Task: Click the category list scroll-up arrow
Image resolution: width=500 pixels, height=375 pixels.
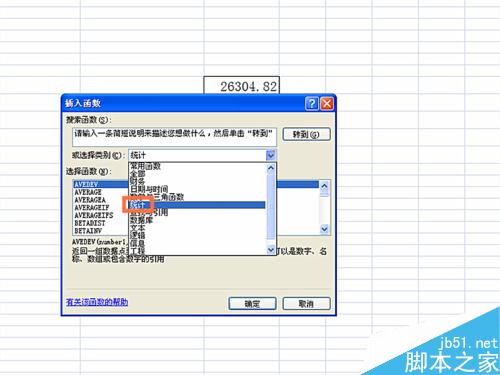Action: click(x=271, y=168)
